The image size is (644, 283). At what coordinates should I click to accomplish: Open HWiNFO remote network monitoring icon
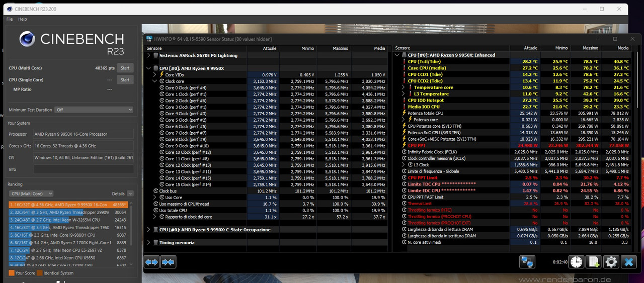527,262
